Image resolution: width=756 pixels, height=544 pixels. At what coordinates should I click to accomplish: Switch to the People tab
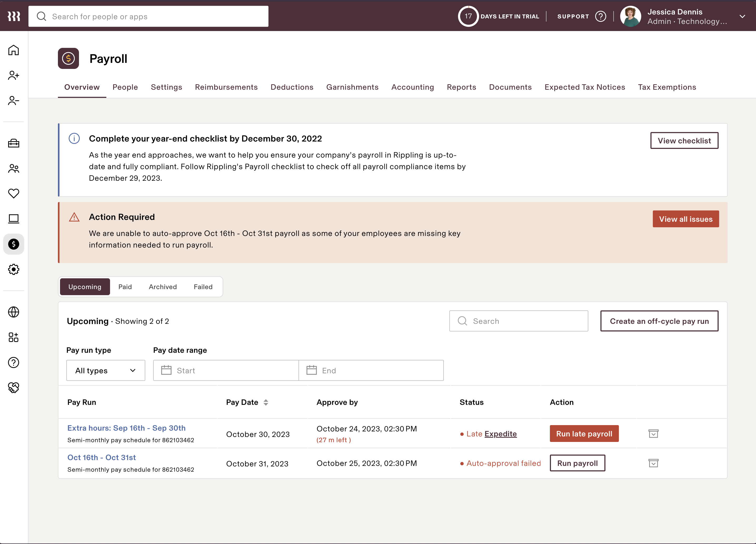click(125, 87)
